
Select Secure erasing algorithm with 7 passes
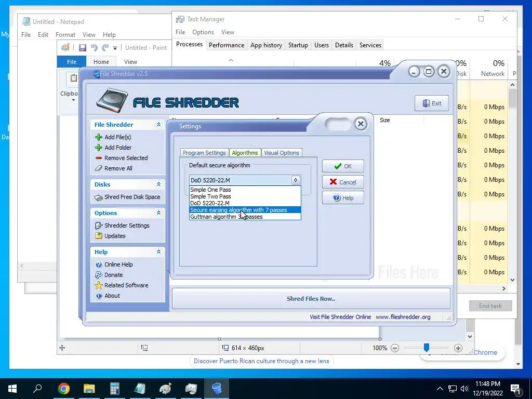click(x=245, y=210)
